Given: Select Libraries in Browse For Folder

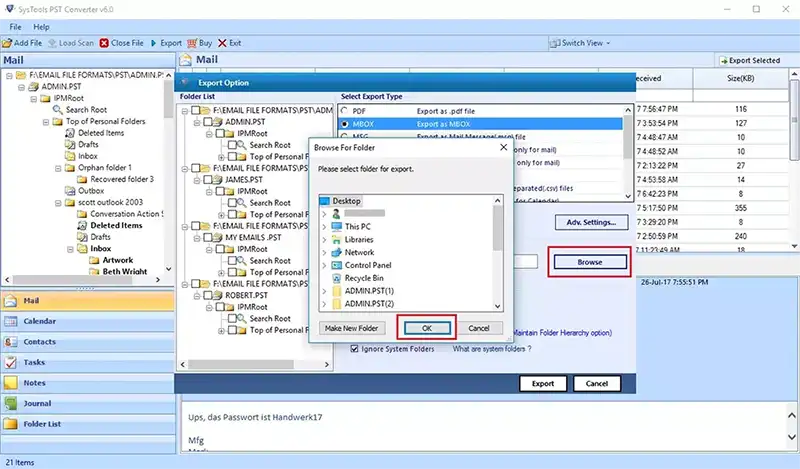Looking at the screenshot, I should pyautogui.click(x=359, y=239).
